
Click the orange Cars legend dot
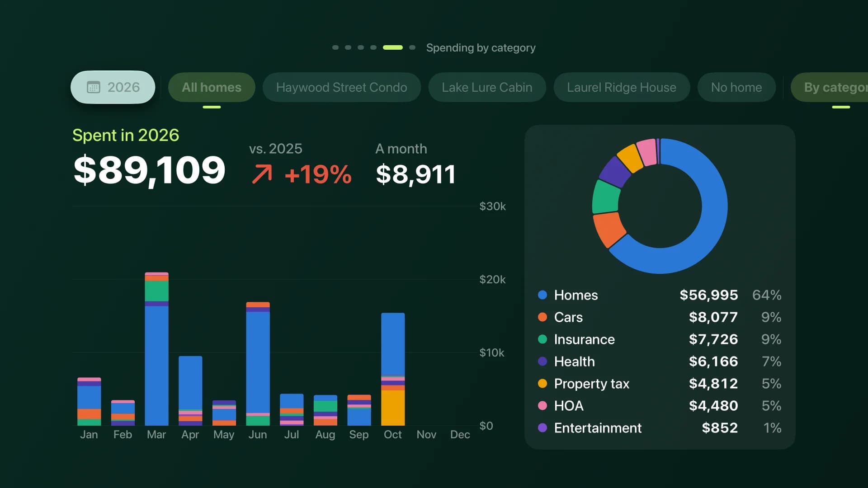[542, 317]
